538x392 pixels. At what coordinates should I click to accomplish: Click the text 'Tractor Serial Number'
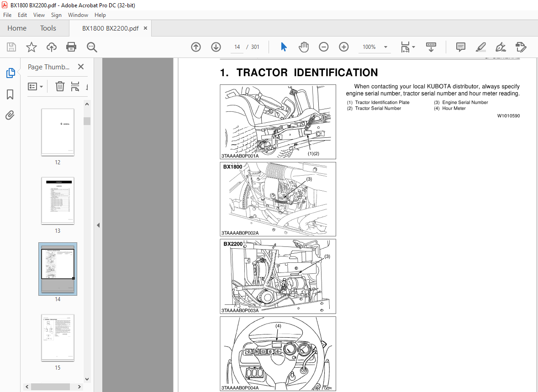[378, 108]
